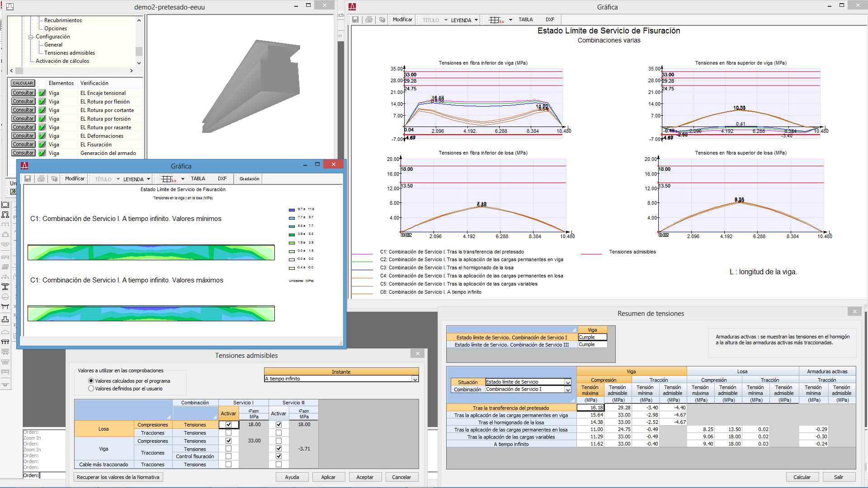Click the map export icon in right Gráfica toolbar

coord(382,20)
